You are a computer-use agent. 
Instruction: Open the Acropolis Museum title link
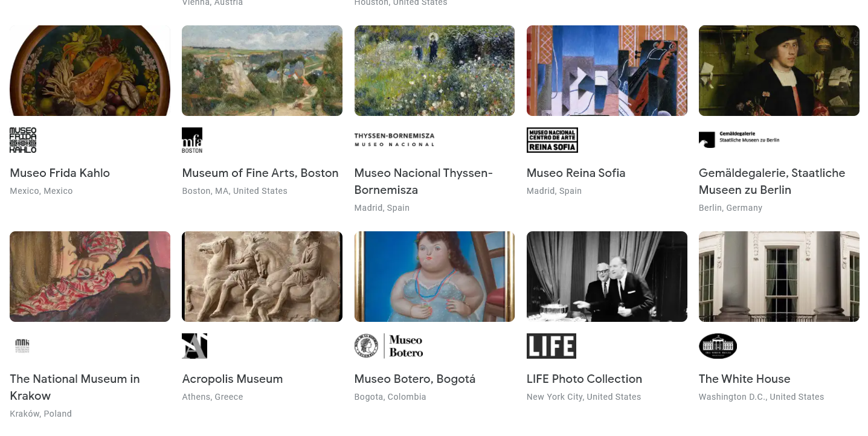pyautogui.click(x=233, y=379)
